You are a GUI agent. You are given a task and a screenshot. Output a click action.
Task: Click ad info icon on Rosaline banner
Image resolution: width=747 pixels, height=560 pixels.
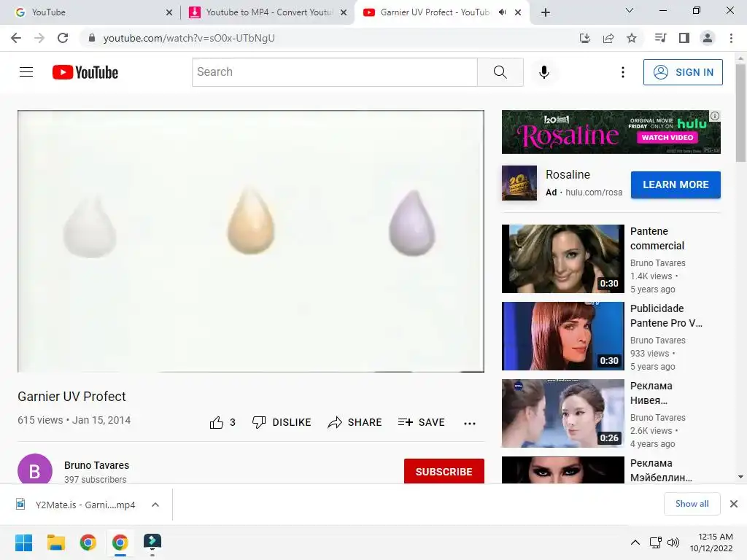point(715,116)
